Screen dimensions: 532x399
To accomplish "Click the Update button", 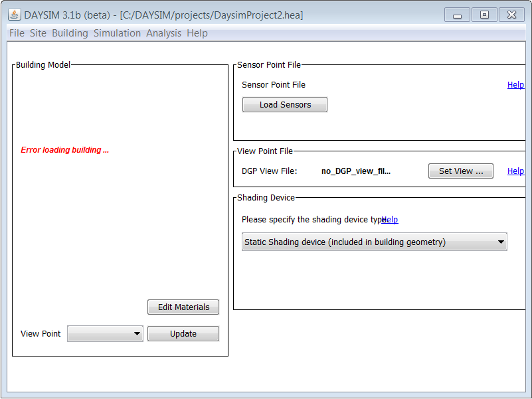I will (x=183, y=333).
